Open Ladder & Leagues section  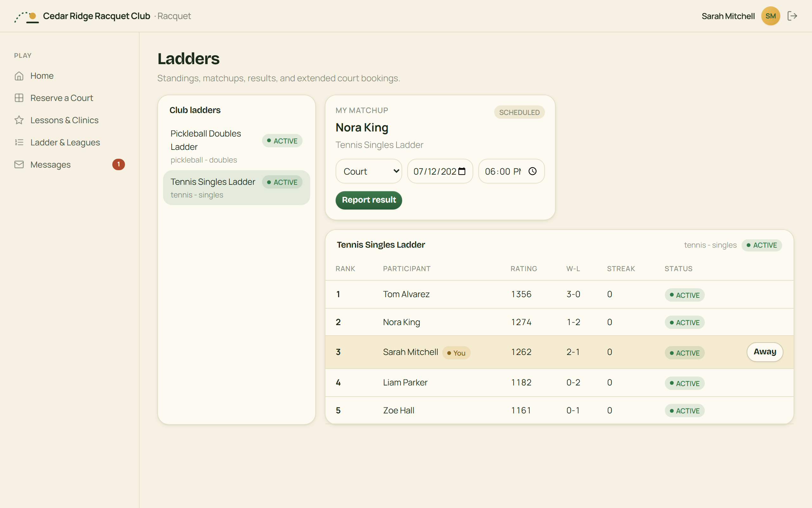tap(69, 142)
